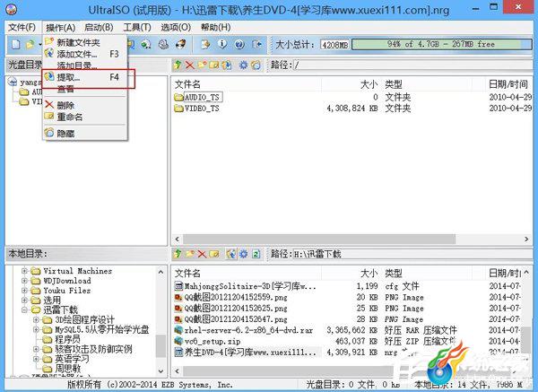Click Add to image icon in local pane
This screenshot has width=538, height=392.
tap(231, 254)
